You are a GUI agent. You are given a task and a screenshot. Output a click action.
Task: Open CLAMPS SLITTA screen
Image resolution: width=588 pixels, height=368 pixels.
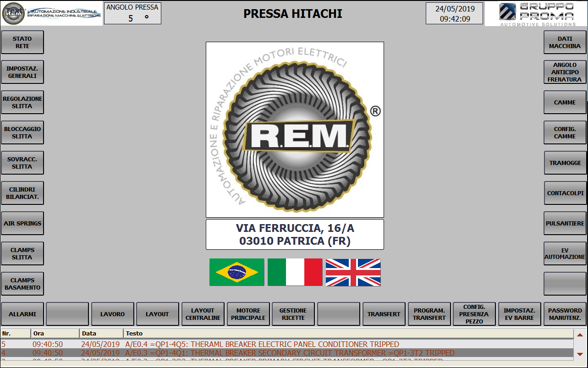(x=22, y=254)
